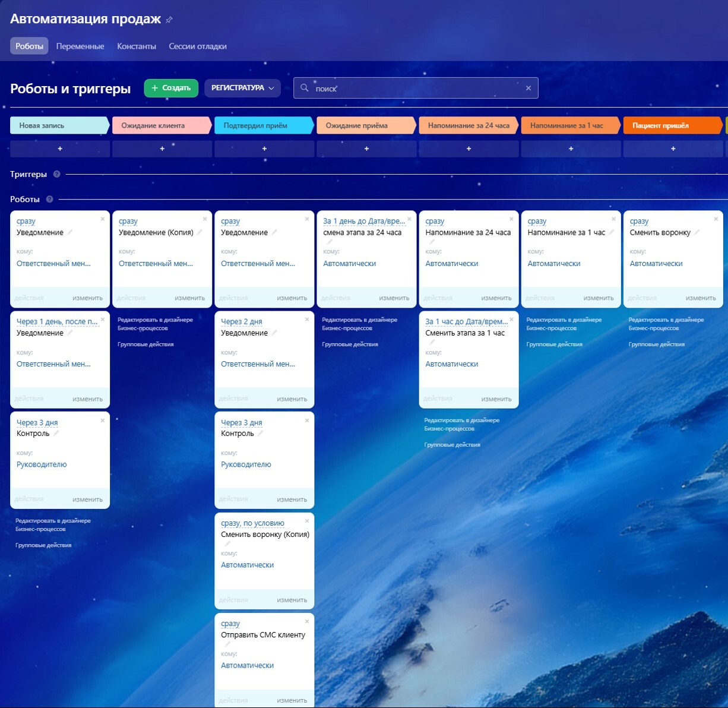Delete the смена этапа за 24 часа robot
This screenshot has width=728, height=708.
pos(409,219)
